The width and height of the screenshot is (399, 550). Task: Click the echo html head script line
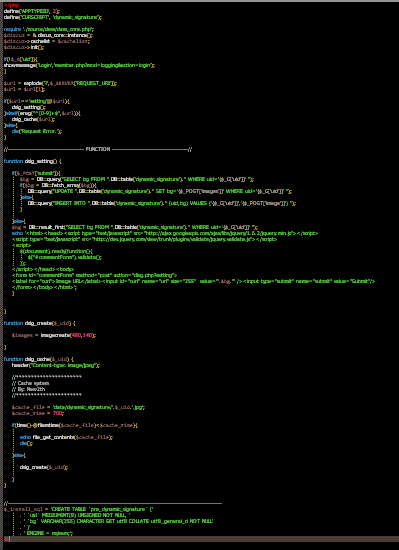(165, 233)
